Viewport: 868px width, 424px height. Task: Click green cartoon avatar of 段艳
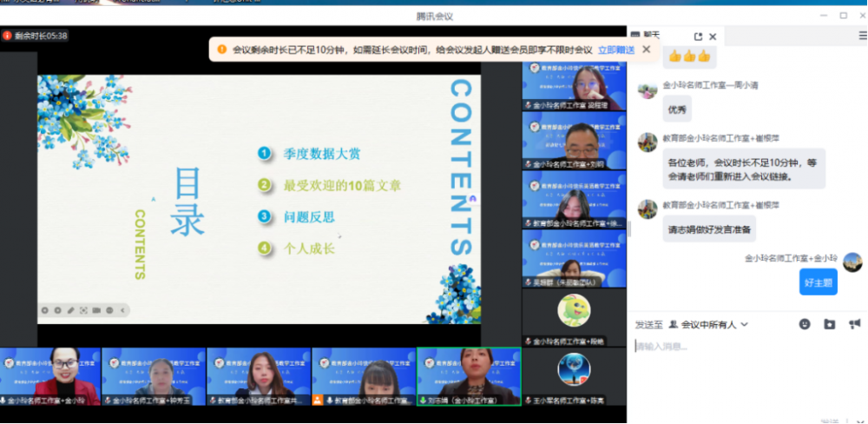(x=574, y=310)
